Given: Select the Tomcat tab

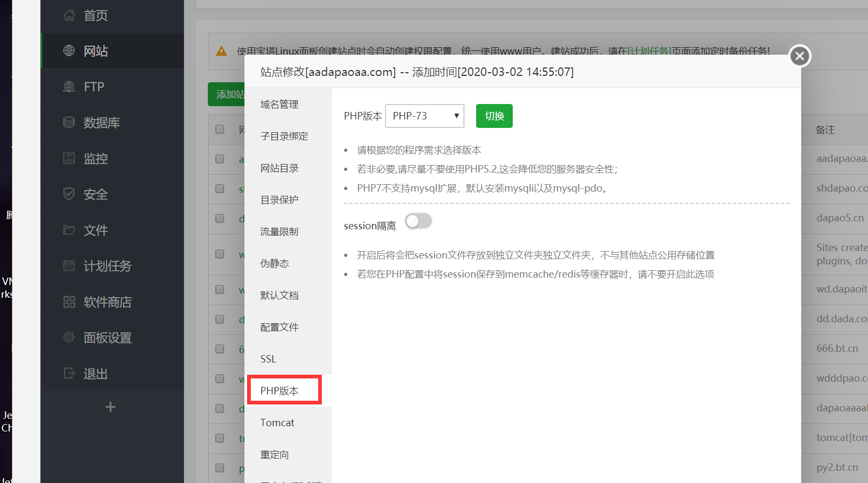Looking at the screenshot, I should [277, 423].
